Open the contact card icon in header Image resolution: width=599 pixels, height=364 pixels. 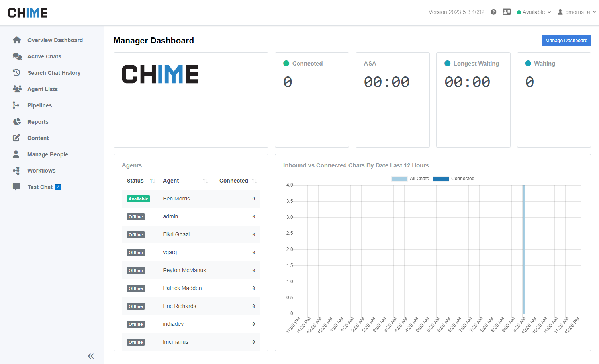pyautogui.click(x=507, y=12)
